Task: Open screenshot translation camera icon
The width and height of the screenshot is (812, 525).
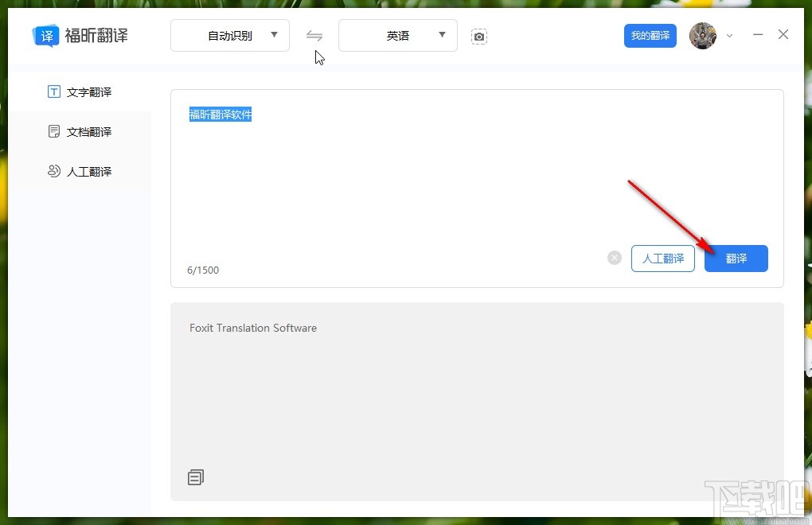Action: pyautogui.click(x=479, y=37)
